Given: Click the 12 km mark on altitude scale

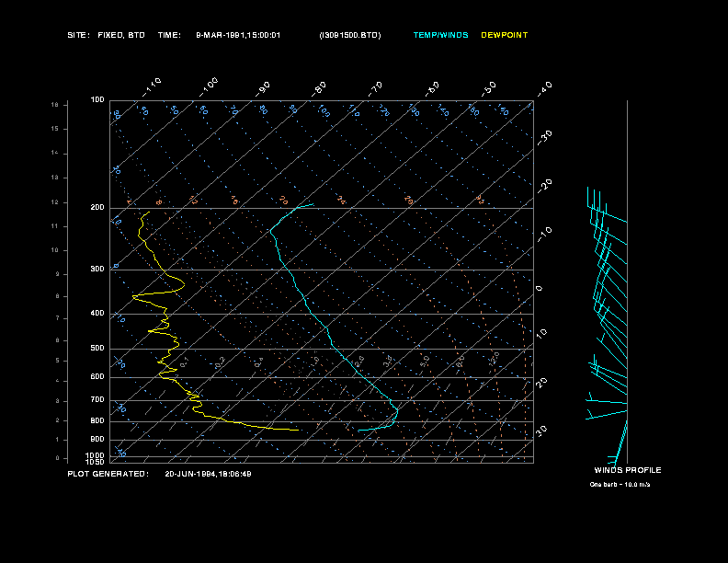Looking at the screenshot, I should (x=55, y=202).
